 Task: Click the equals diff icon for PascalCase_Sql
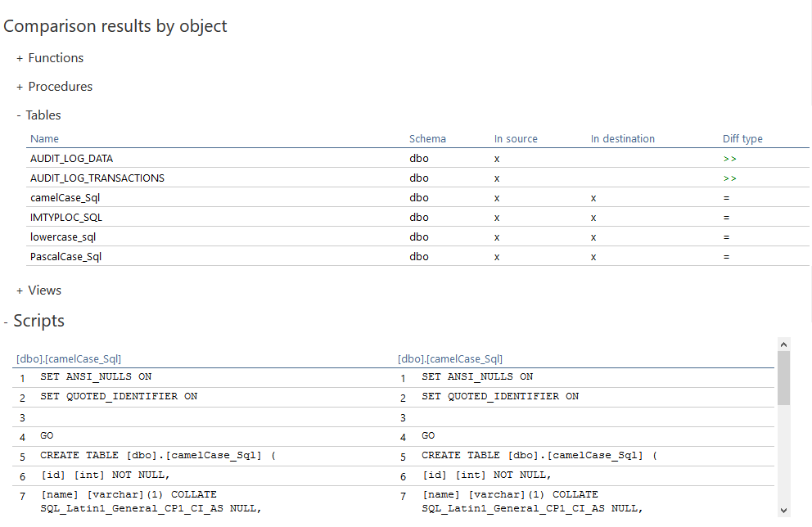[726, 257]
